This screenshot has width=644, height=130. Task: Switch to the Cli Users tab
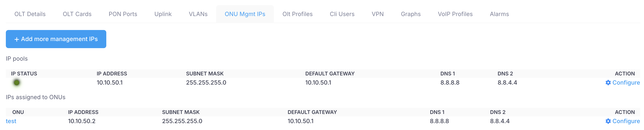[342, 14]
